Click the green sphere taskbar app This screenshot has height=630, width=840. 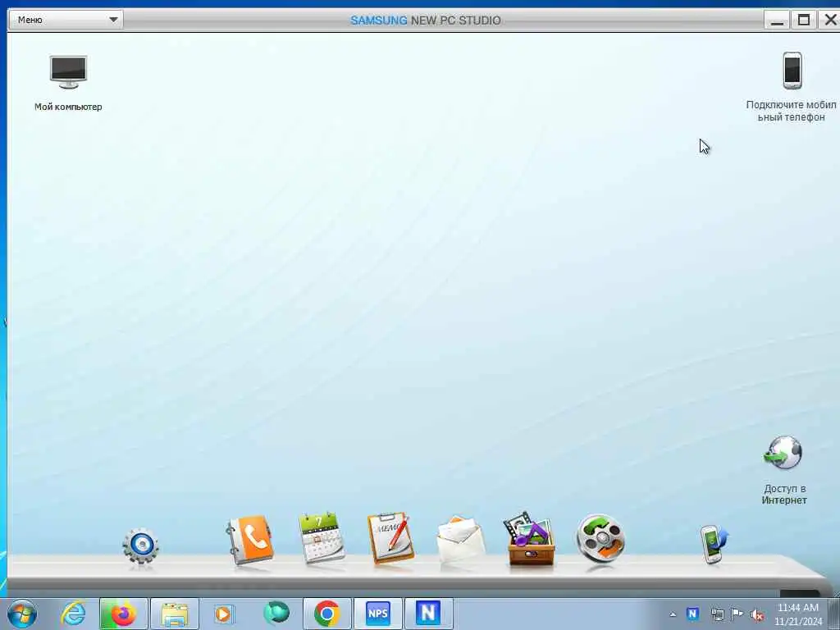[276, 614]
